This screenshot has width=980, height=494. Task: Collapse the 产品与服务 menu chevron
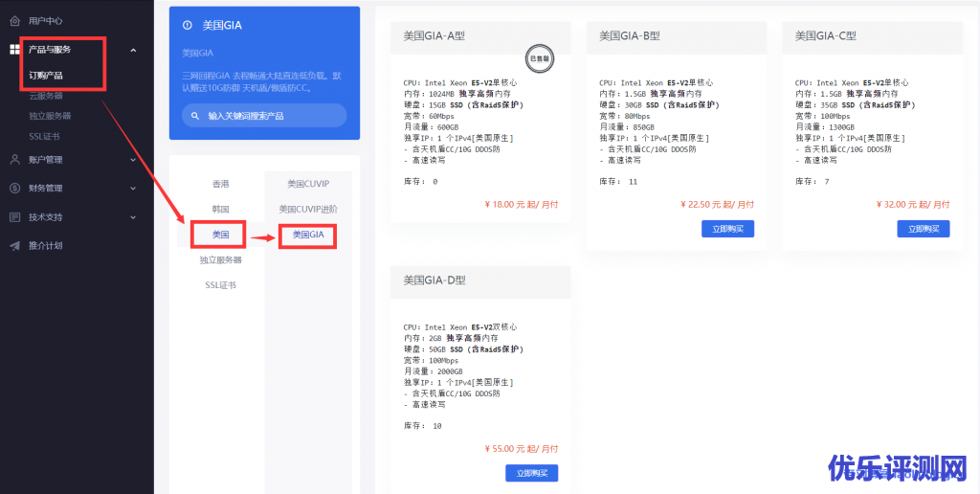133,50
